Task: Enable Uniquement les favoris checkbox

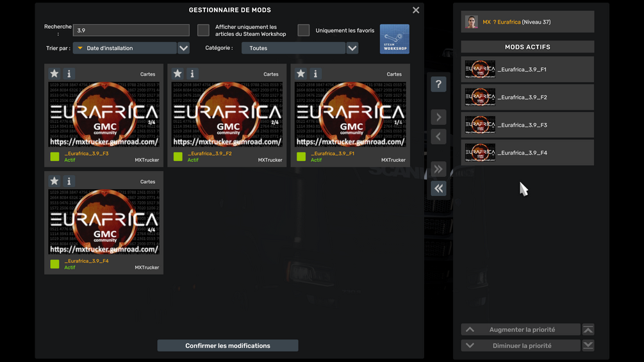Action: tap(304, 30)
